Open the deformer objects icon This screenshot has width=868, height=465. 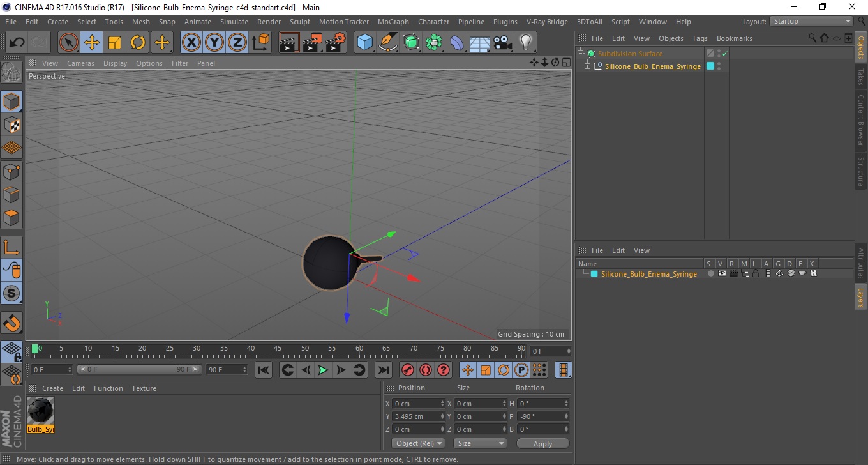pyautogui.click(x=457, y=43)
